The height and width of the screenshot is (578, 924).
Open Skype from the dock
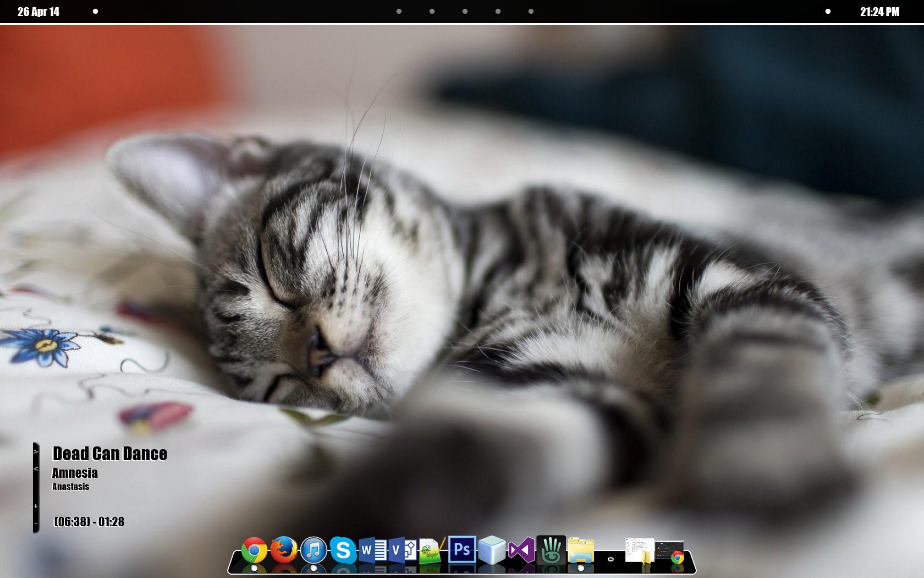coord(343,550)
